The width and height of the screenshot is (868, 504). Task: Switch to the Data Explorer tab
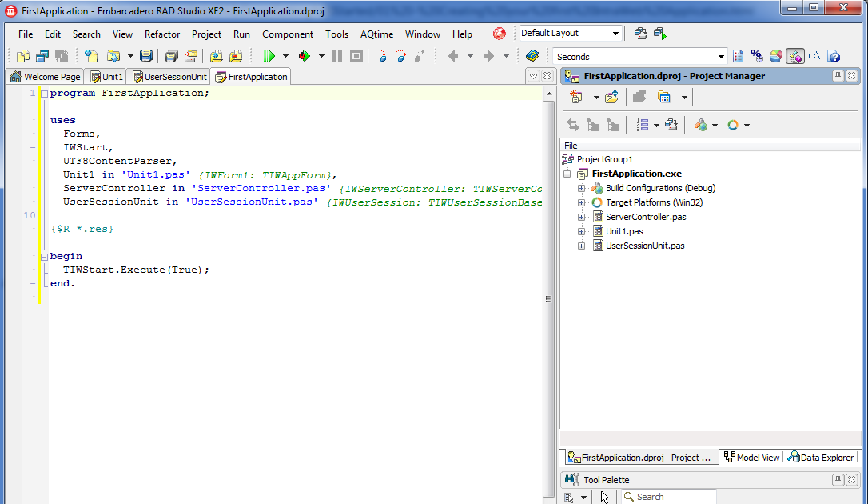pyautogui.click(x=821, y=458)
